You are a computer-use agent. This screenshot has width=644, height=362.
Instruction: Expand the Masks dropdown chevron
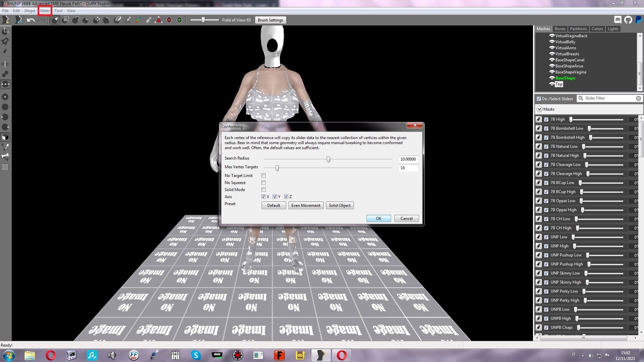[539, 109]
